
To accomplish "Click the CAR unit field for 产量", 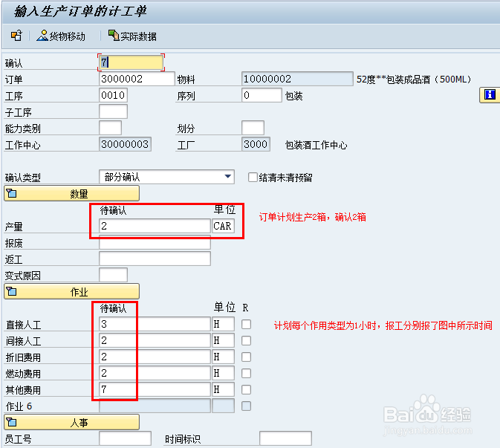I will coord(223,226).
